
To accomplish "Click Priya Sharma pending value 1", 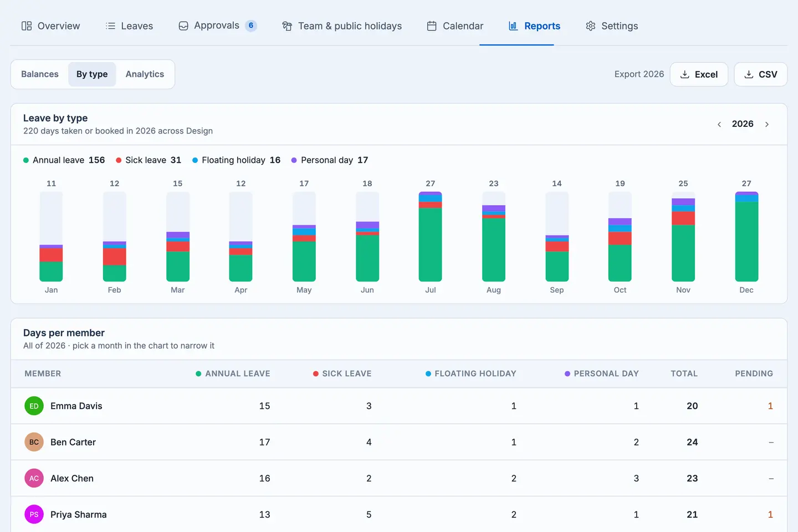I will (x=770, y=514).
